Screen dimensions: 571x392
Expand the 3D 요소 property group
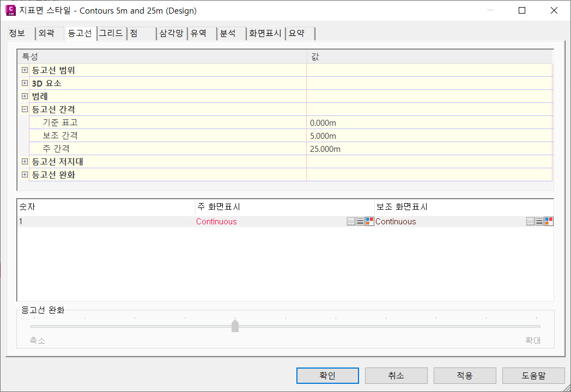25,83
